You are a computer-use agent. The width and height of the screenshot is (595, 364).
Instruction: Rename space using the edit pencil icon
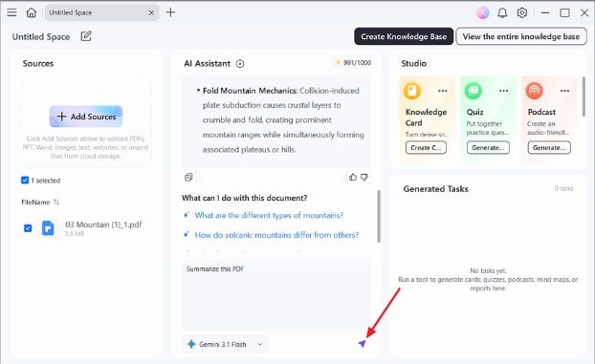point(86,36)
